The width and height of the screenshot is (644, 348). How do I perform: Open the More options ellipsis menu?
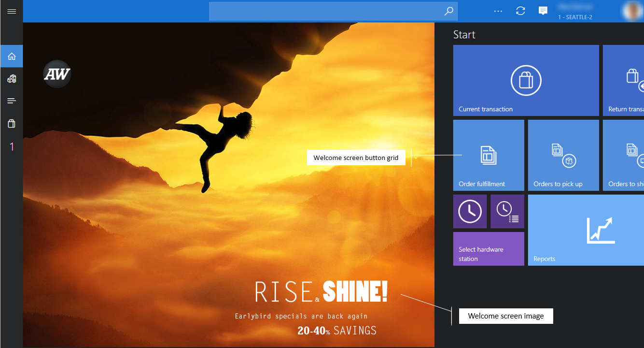pyautogui.click(x=498, y=11)
